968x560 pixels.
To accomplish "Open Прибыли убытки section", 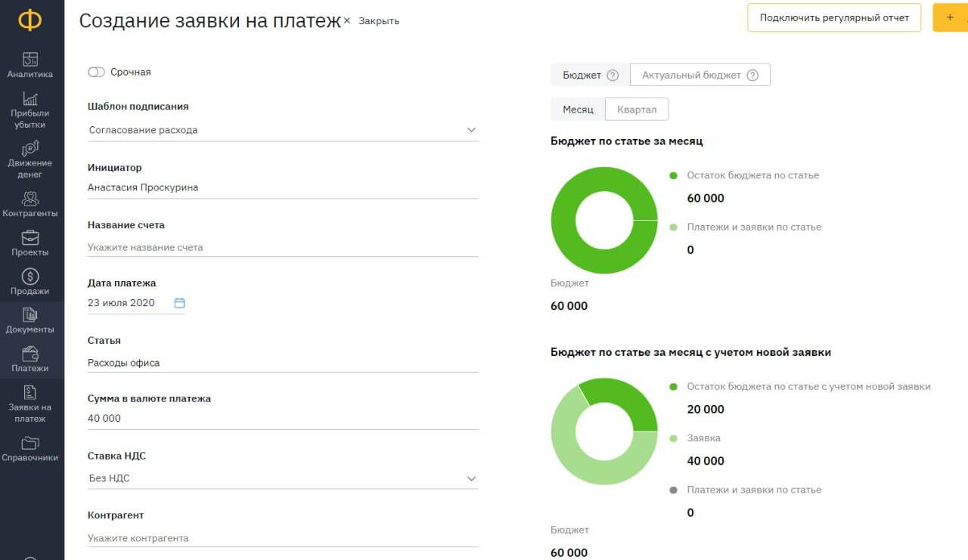I will [30, 110].
